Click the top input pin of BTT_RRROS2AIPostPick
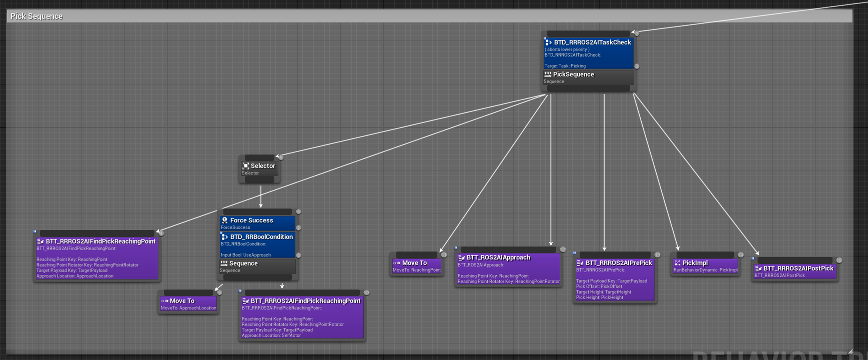The image size is (868, 360). pos(795,260)
